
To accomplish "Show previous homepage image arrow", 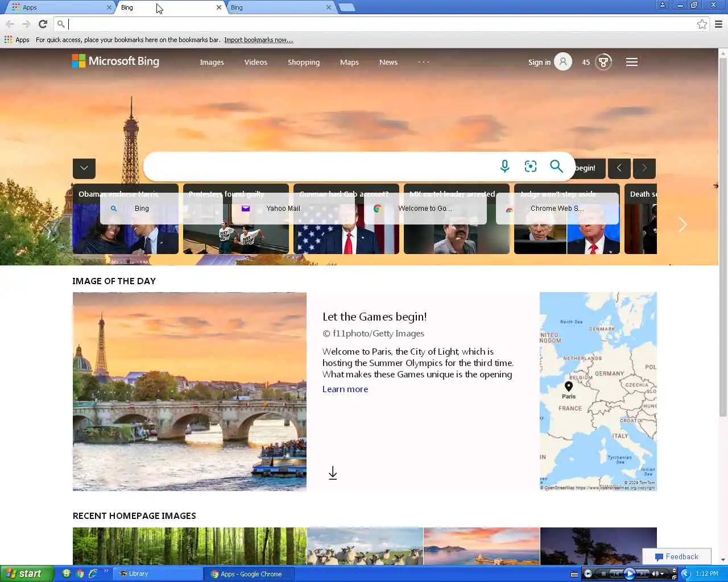I will 619,168.
